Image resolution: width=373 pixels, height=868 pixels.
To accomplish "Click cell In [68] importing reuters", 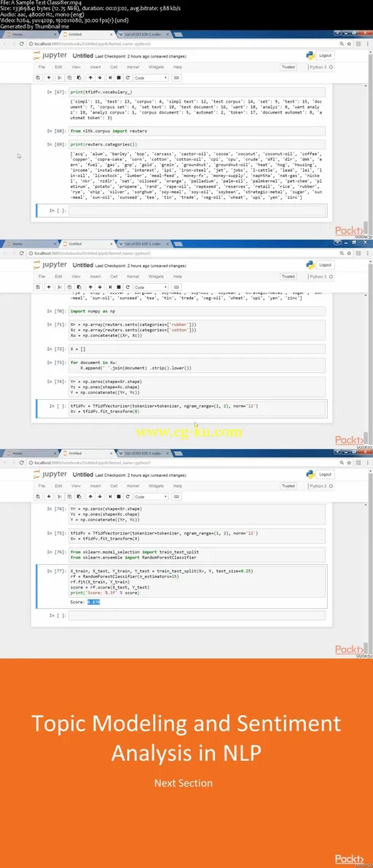I will (197, 131).
